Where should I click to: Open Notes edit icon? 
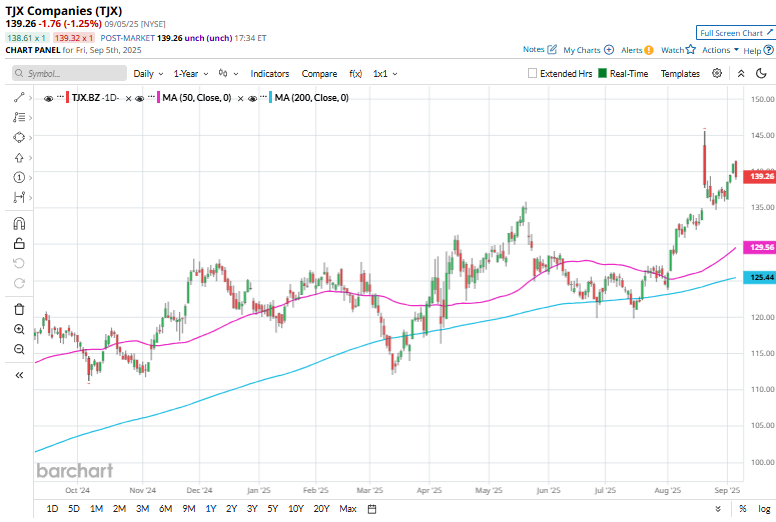pos(552,49)
